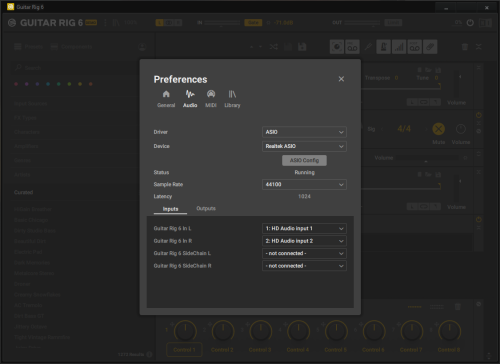Open the Driver dropdown showing ASIO
Image resolution: width=500 pixels, height=364 pixels.
pos(304,132)
